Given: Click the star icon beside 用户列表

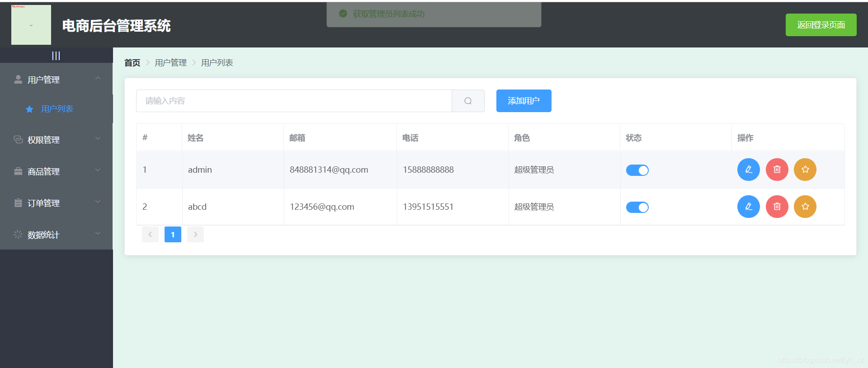Looking at the screenshot, I should [29, 109].
